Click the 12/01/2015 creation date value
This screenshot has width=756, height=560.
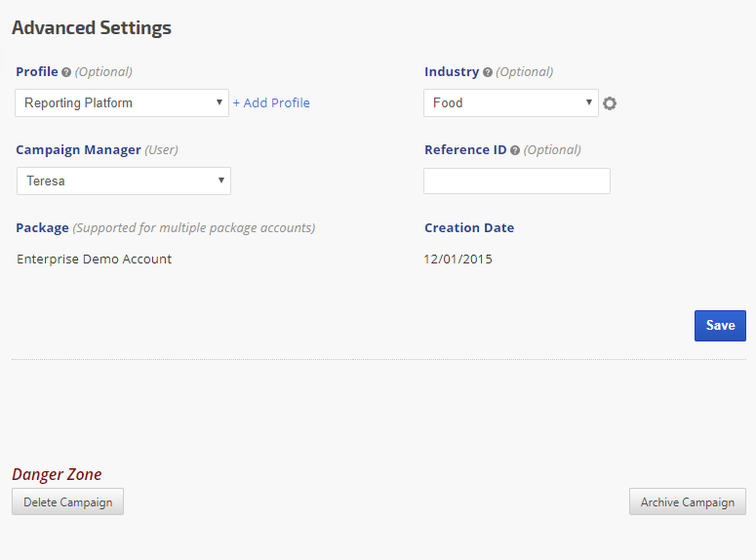(x=458, y=260)
